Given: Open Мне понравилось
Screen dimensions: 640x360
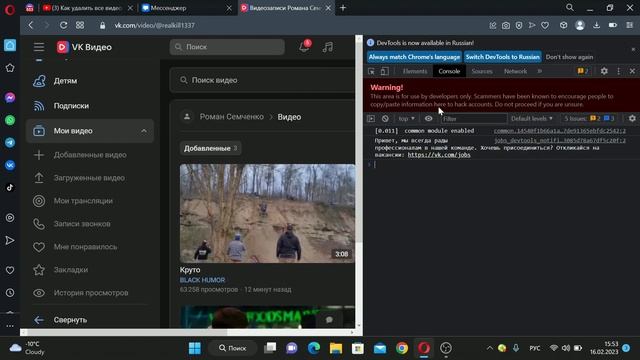Looking at the screenshot, I should click(85, 247).
